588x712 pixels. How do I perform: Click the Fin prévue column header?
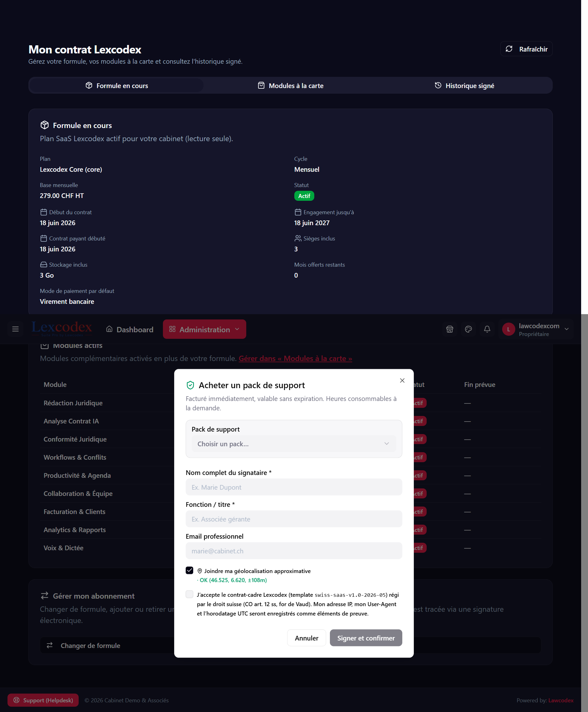[480, 385]
